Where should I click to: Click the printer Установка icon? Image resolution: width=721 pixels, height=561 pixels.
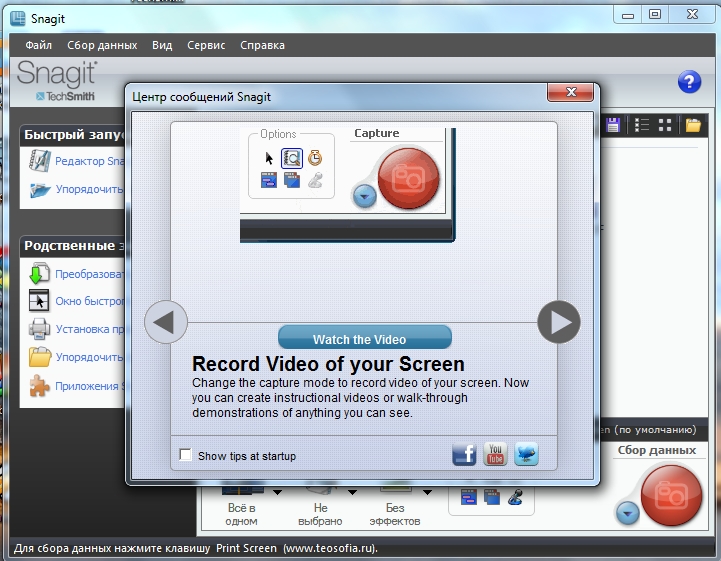coord(40,329)
